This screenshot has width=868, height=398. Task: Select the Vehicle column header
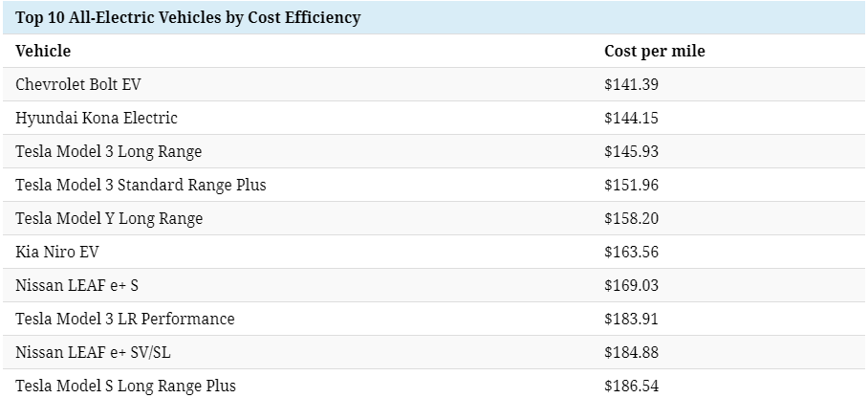pos(43,51)
